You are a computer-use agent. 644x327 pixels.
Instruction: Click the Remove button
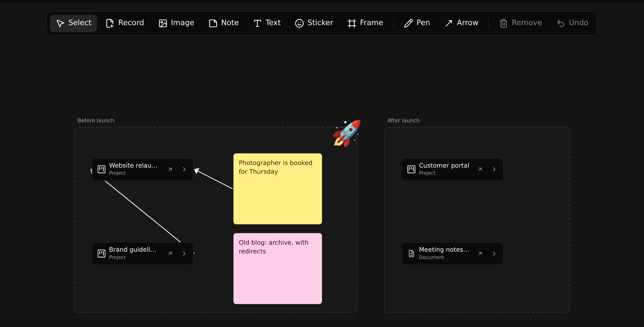[521, 23]
